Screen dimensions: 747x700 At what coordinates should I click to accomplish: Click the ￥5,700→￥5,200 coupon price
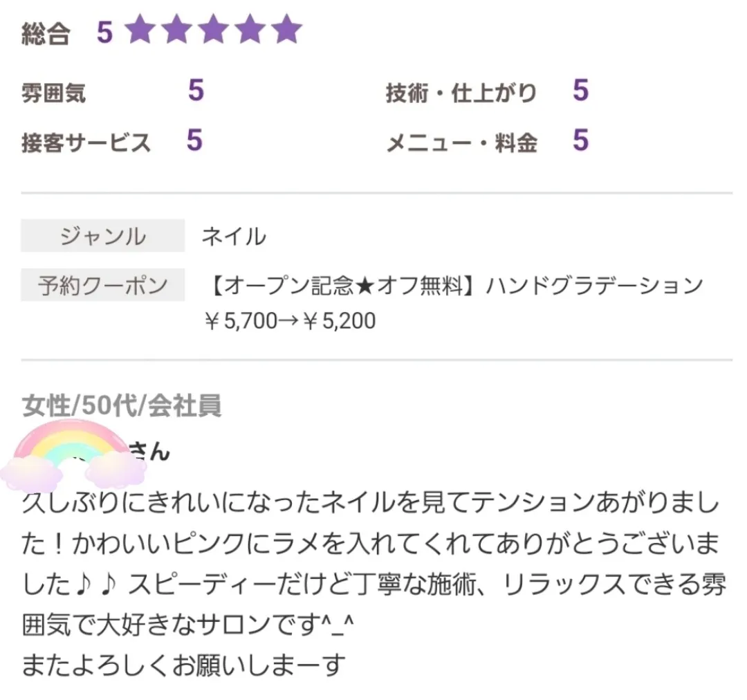pos(290,321)
